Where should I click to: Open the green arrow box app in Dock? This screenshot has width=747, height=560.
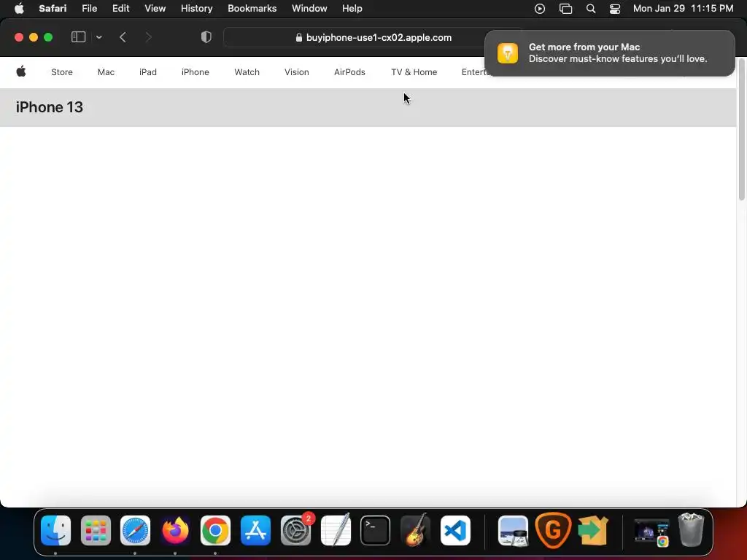click(593, 530)
